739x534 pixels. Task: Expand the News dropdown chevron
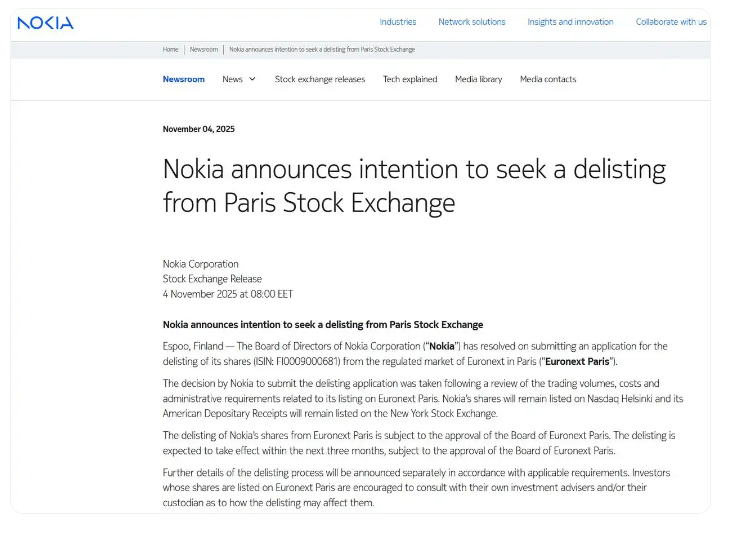(252, 79)
